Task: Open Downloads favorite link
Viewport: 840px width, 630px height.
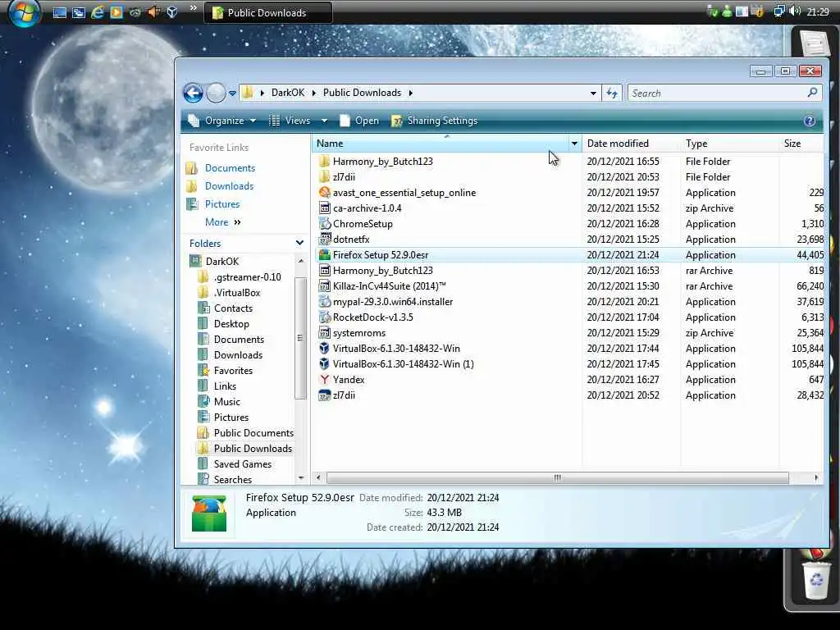Action: pos(230,186)
